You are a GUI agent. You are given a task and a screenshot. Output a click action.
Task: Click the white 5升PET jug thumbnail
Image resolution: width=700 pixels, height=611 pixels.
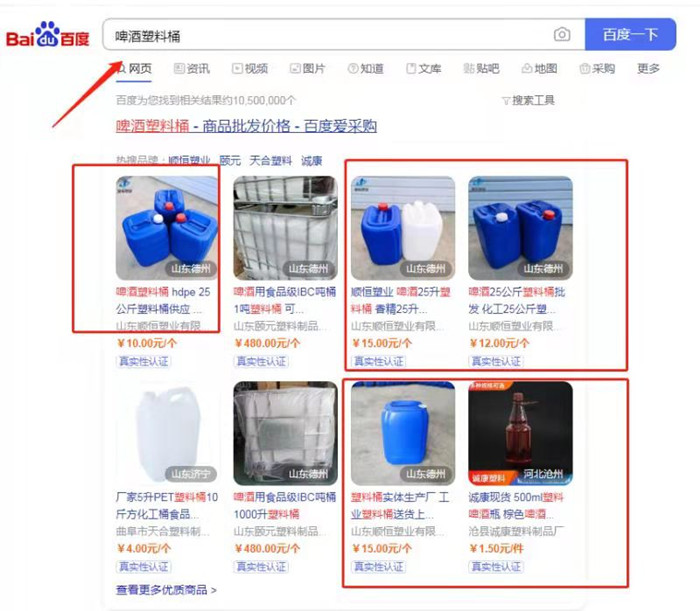pyautogui.click(x=167, y=433)
